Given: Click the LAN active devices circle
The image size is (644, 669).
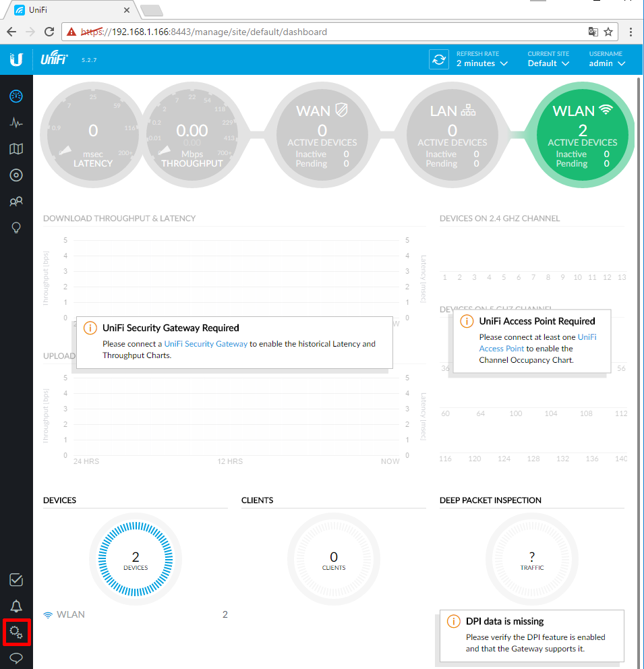Looking at the screenshot, I should 452,134.
